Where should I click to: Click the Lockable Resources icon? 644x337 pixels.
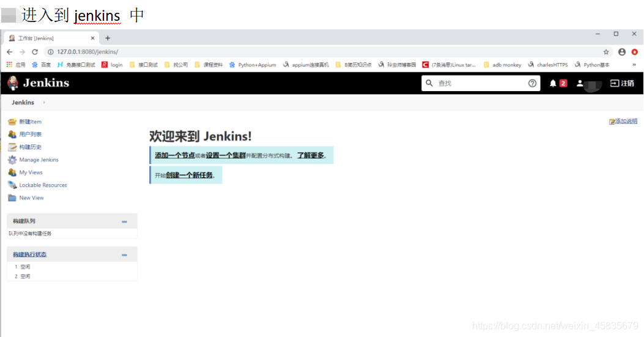12,185
